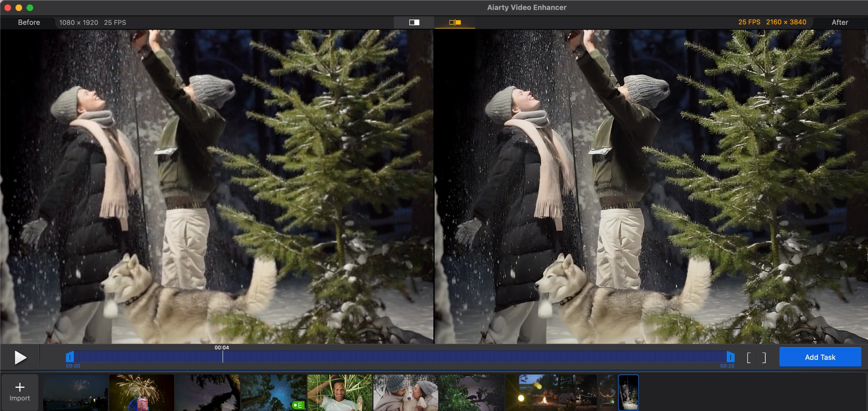Open the smiling man in grass clip

pyautogui.click(x=339, y=392)
